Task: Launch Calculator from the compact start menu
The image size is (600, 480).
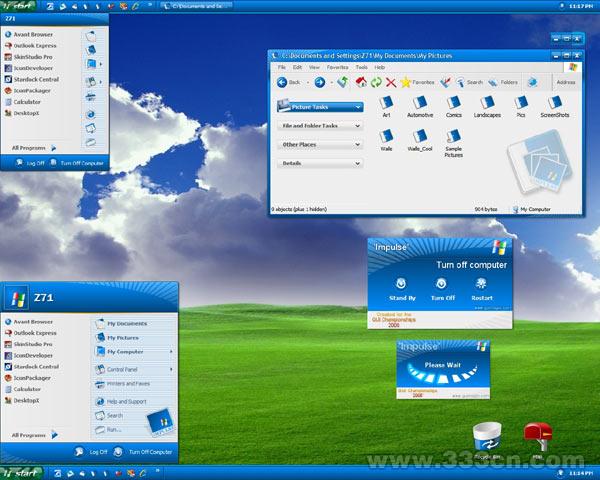Action: click(22, 102)
